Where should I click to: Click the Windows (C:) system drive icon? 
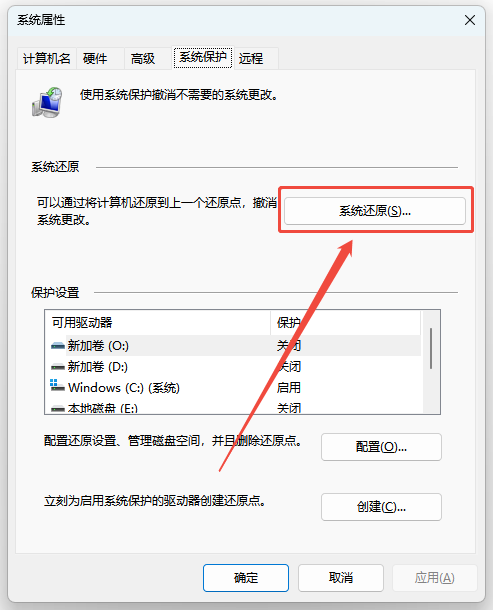(57, 386)
